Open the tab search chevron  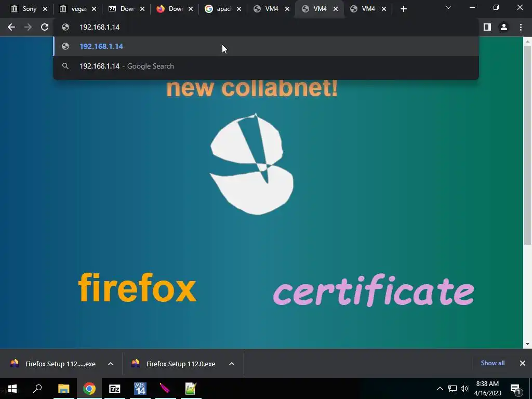[x=448, y=7]
